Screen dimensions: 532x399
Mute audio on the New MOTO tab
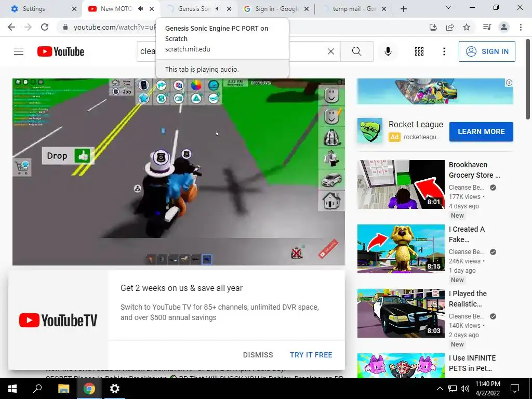[140, 9]
